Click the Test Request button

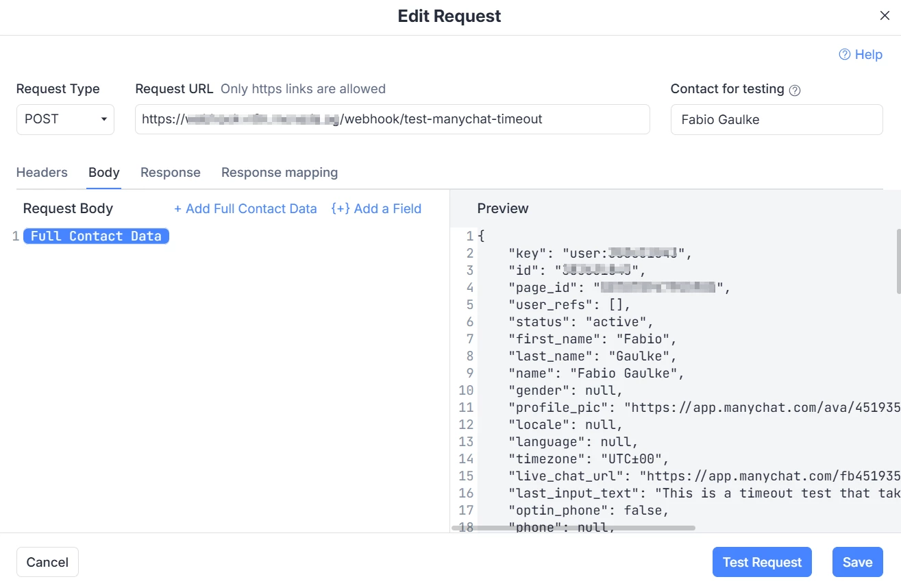click(762, 562)
